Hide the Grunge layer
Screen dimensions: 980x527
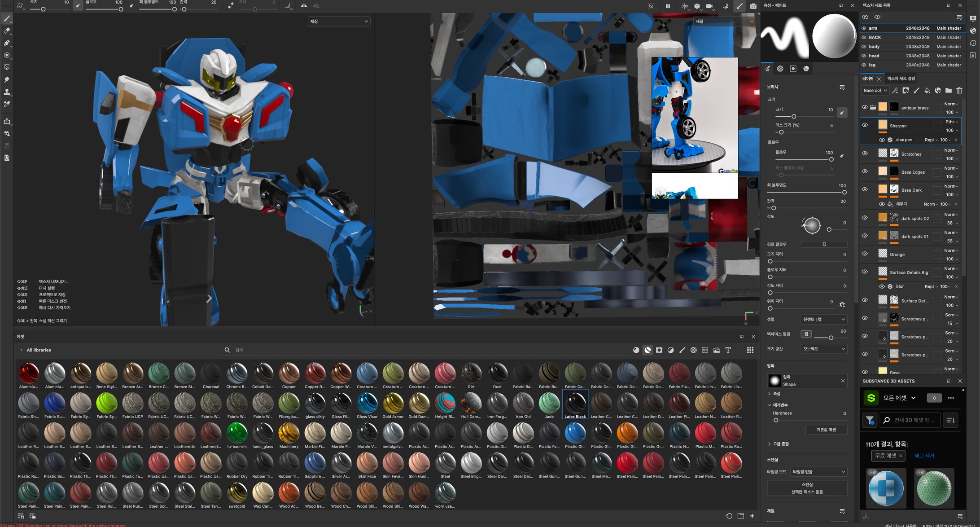(865, 254)
